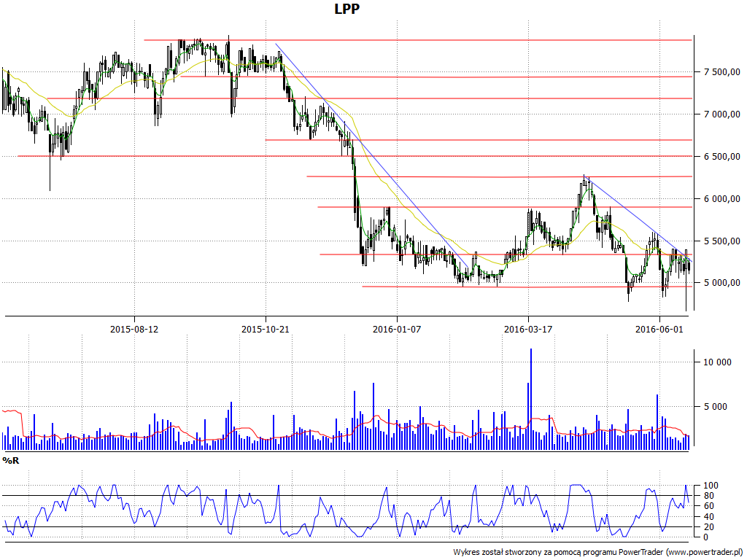
Task: Select the 20 value on %R axis
Action: pos(709,527)
